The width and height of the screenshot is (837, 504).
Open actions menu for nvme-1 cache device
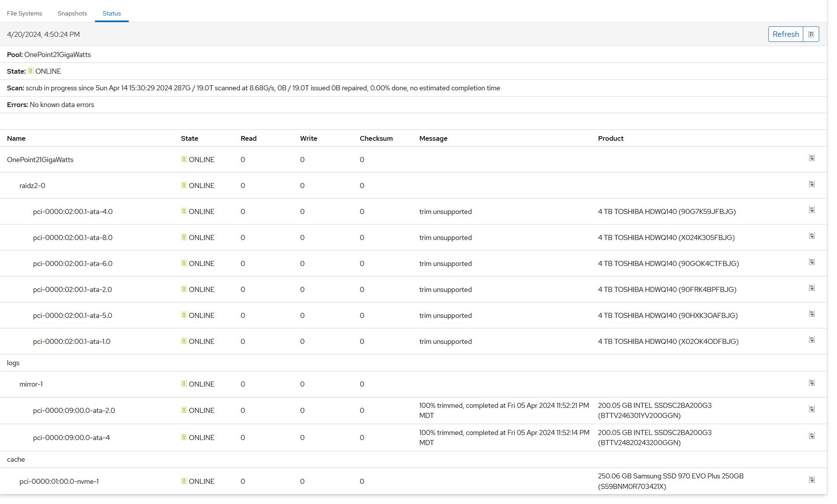(x=811, y=480)
